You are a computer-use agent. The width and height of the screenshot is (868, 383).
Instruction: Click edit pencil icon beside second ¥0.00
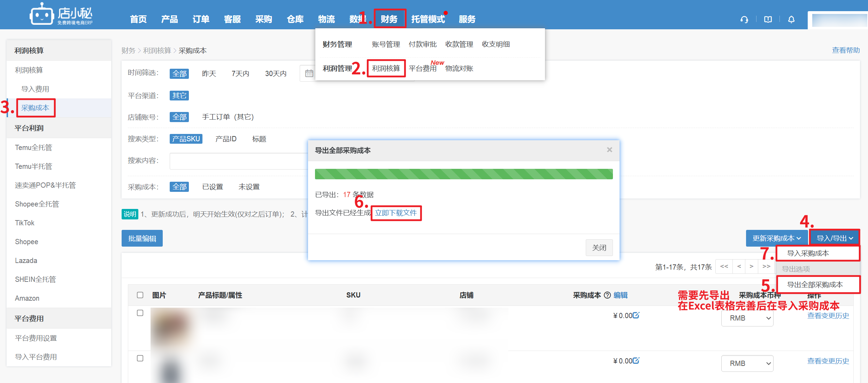[x=636, y=361]
